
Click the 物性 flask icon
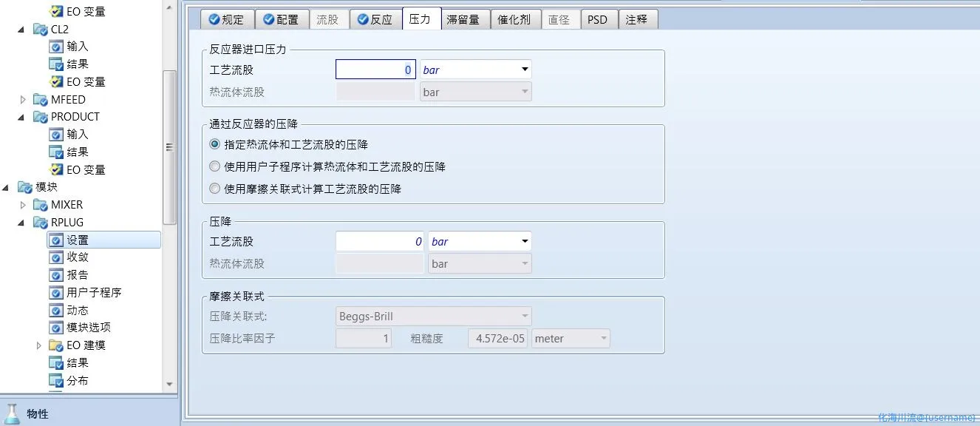click(x=13, y=414)
